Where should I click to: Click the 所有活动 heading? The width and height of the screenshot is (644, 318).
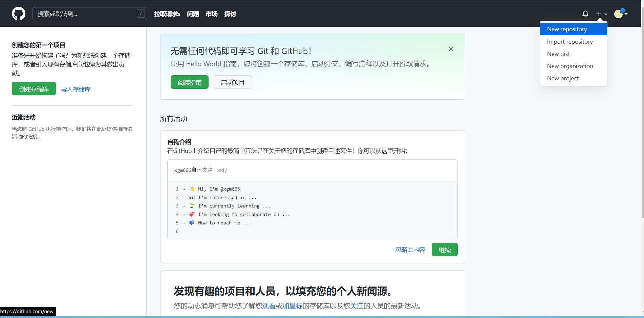pos(174,119)
